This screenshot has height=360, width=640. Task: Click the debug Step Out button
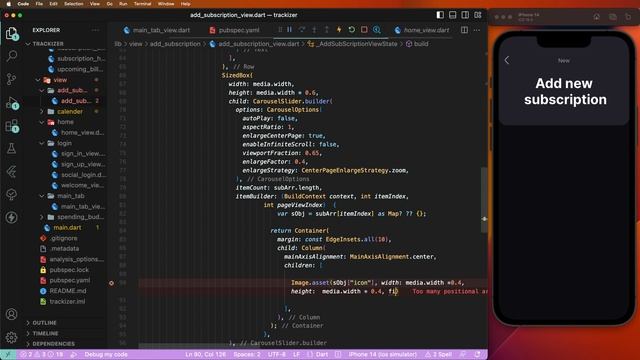327,30
